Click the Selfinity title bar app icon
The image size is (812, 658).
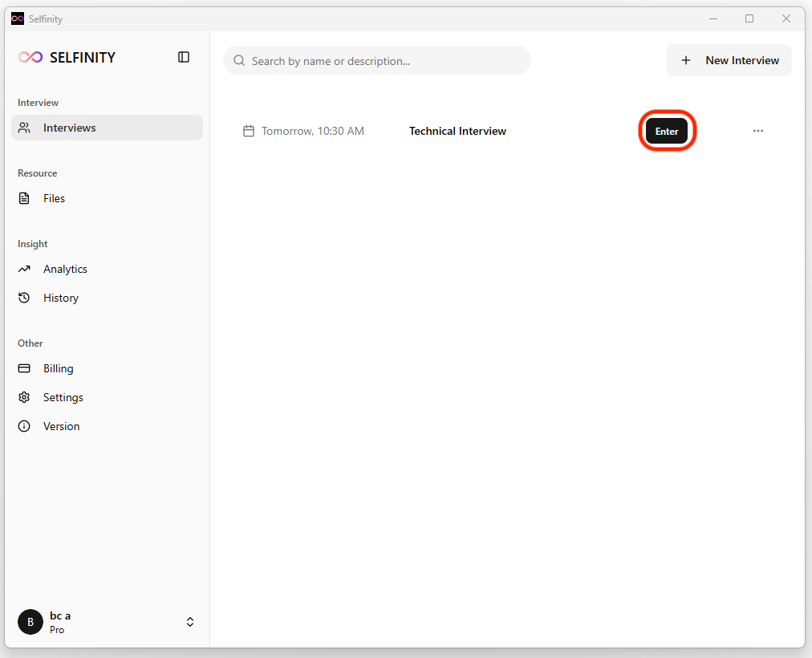point(18,18)
